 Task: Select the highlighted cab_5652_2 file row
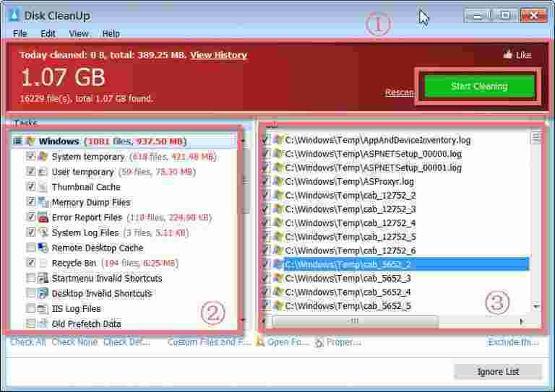pyautogui.click(x=406, y=264)
